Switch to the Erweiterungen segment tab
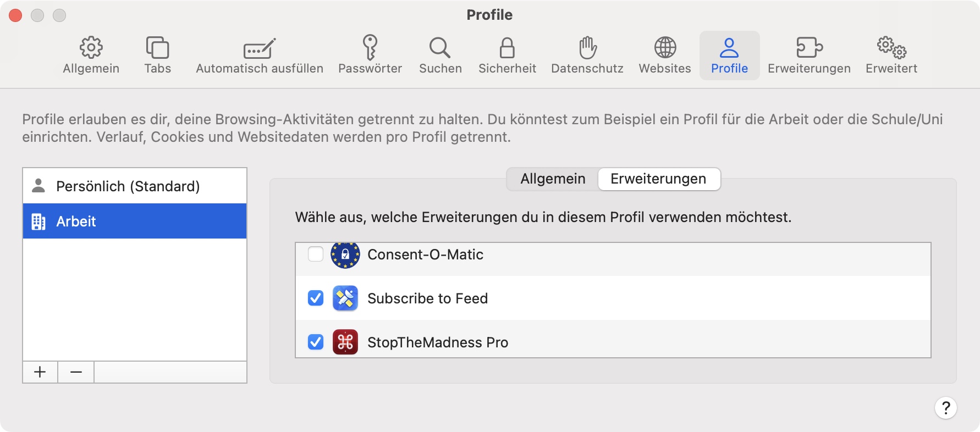Viewport: 980px width, 432px height. pos(659,179)
